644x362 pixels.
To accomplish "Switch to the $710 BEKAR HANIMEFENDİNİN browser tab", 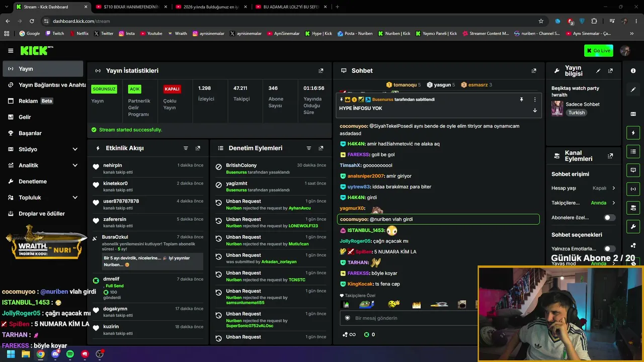I will [132, 7].
